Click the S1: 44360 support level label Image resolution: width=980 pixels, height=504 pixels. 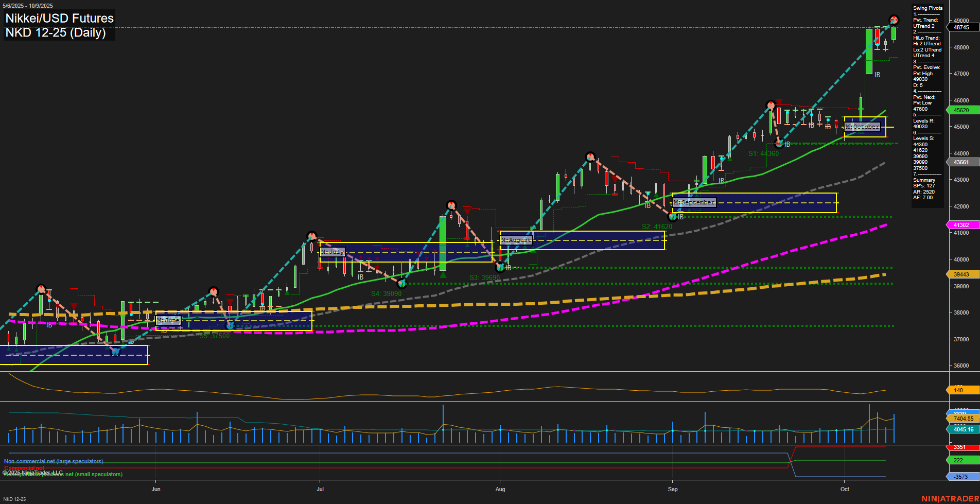[764, 153]
